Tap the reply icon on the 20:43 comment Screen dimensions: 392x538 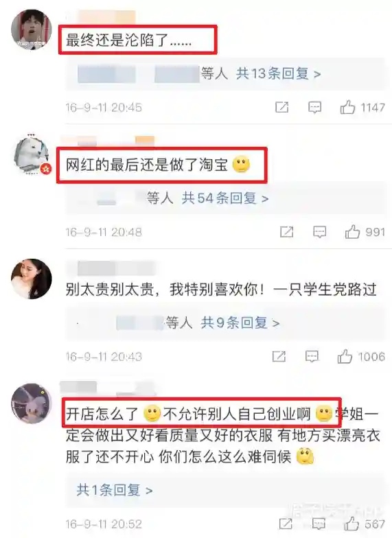[x=312, y=357]
